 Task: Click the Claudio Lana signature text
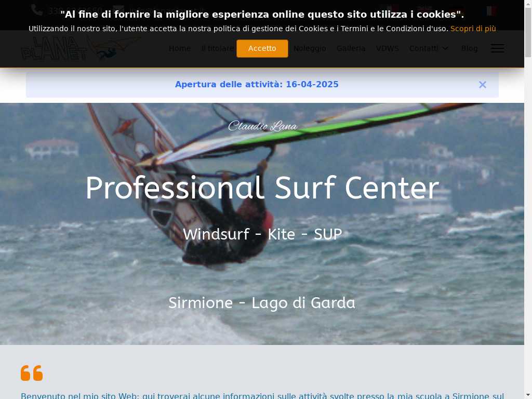point(262,126)
